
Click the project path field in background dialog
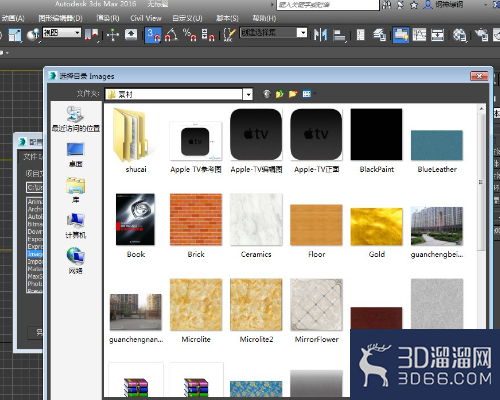click(35, 187)
